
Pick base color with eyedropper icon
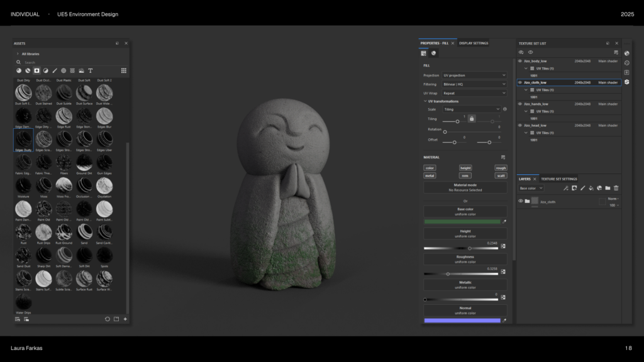tap(504, 222)
